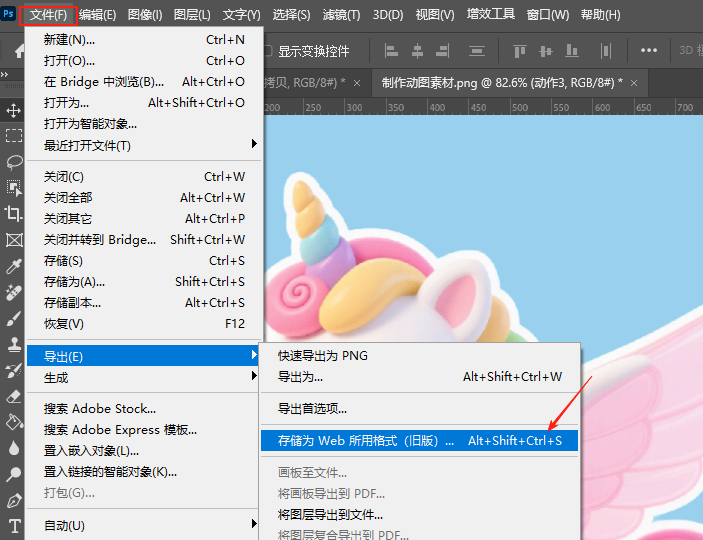The height and width of the screenshot is (540, 703).
Task: Choose 存储为 Web 所用格式（旧版）
Action: point(419,440)
